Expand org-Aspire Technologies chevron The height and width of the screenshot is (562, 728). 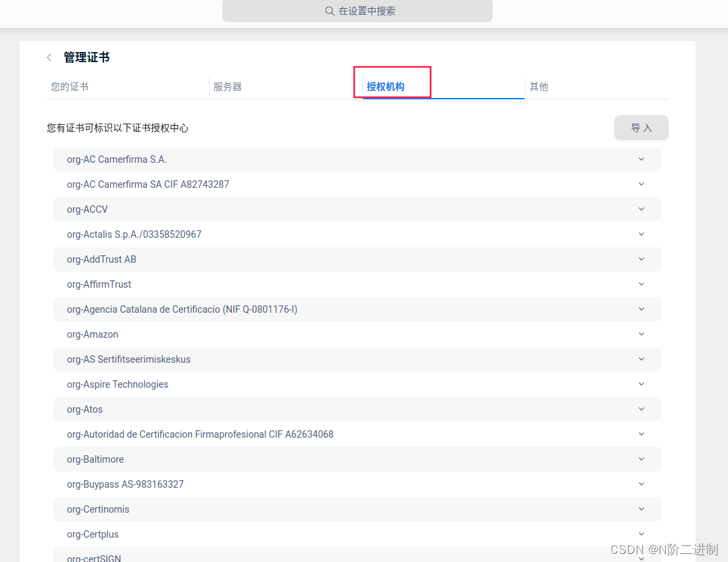641,385
